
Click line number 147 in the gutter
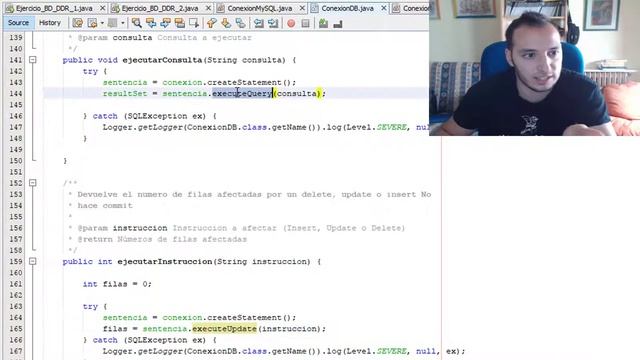(x=16, y=127)
